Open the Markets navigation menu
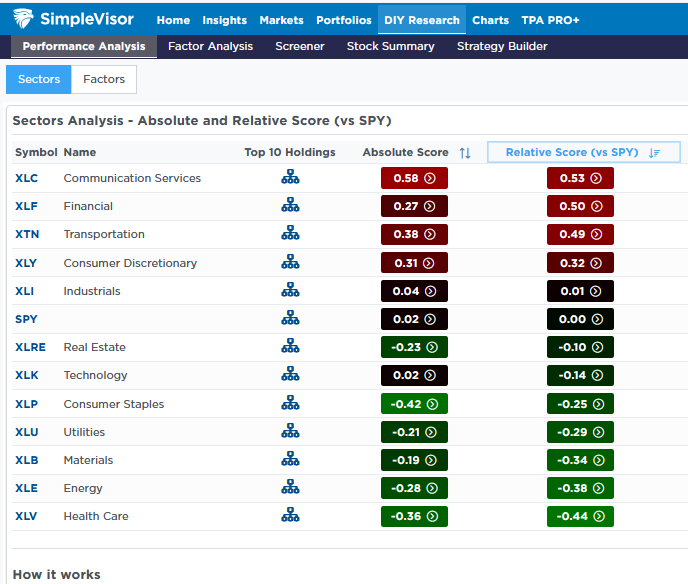688x584 pixels. (x=281, y=20)
